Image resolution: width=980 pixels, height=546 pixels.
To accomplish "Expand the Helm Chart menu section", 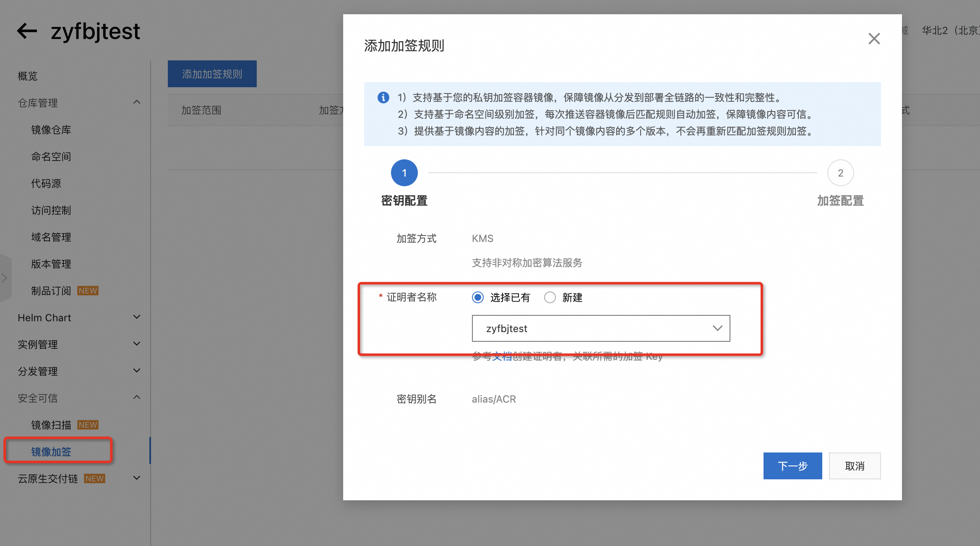I will (x=137, y=317).
